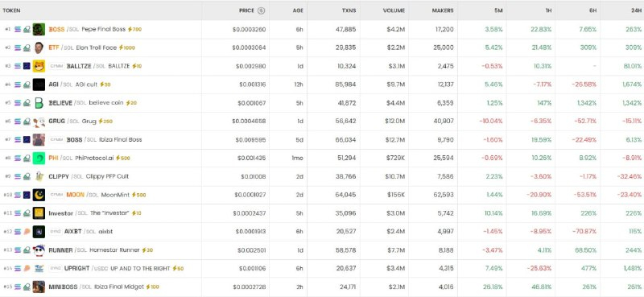Sort the table by the TOKEN column
The width and height of the screenshot is (644, 297).
[x=11, y=10]
